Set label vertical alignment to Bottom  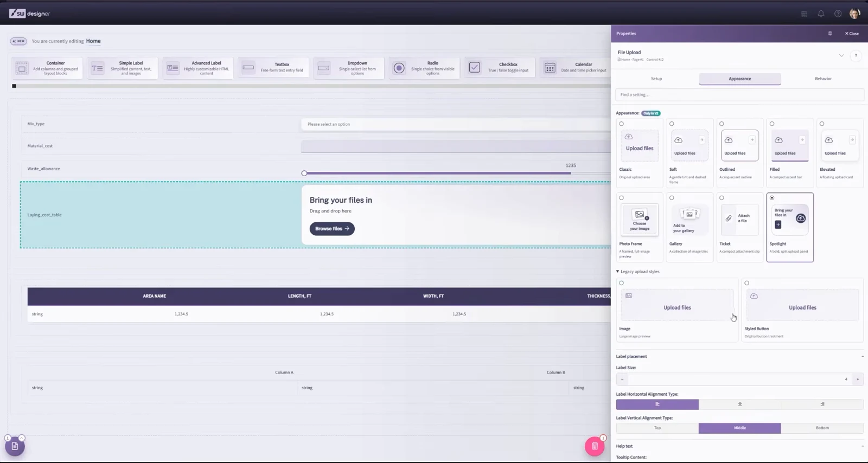(x=822, y=428)
